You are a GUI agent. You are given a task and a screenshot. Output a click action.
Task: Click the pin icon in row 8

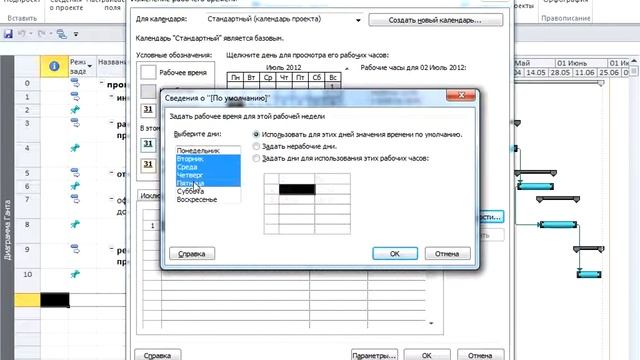coord(75,224)
